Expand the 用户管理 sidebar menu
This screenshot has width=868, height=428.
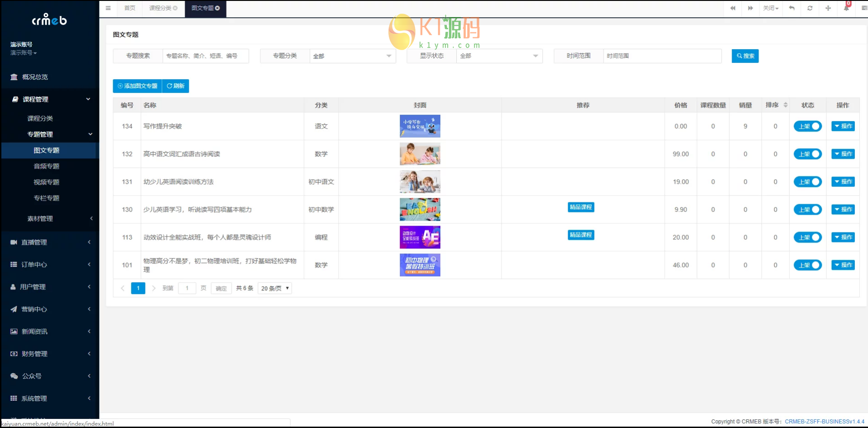click(50, 287)
